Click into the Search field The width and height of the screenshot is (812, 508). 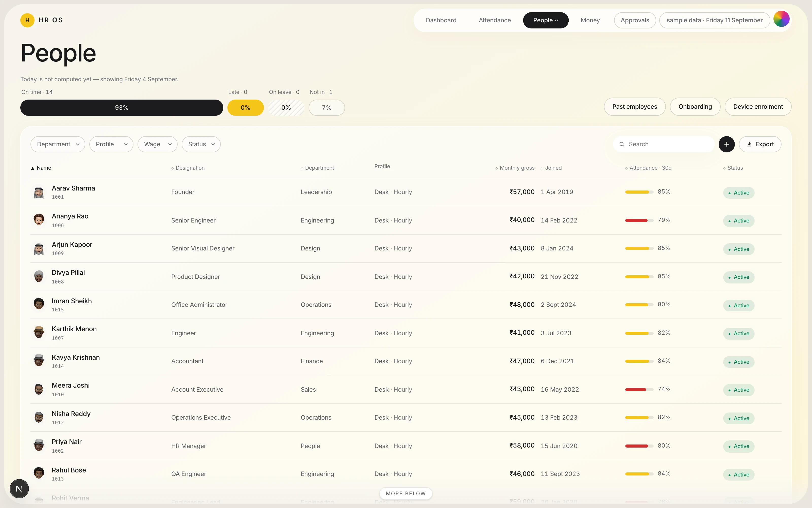pos(664,144)
